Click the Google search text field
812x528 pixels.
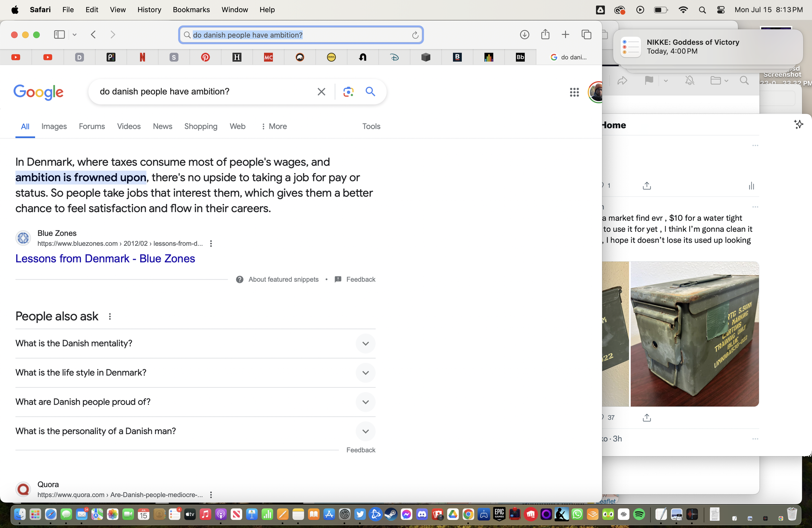click(205, 92)
